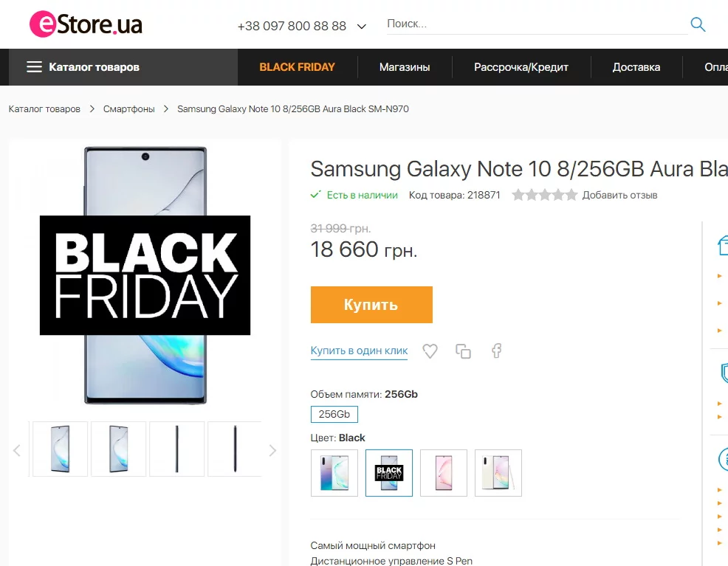Choose the white color variant
Screen dimensions: 728x566
tap(498, 473)
